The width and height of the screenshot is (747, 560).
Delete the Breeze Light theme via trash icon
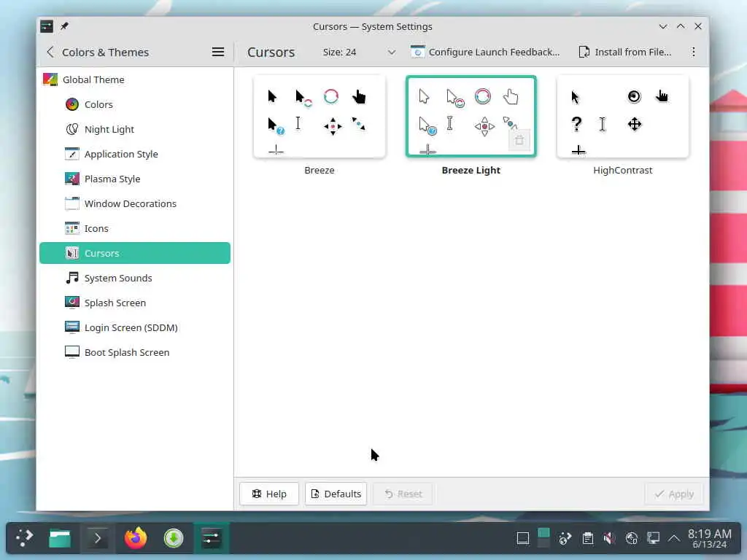pyautogui.click(x=519, y=141)
